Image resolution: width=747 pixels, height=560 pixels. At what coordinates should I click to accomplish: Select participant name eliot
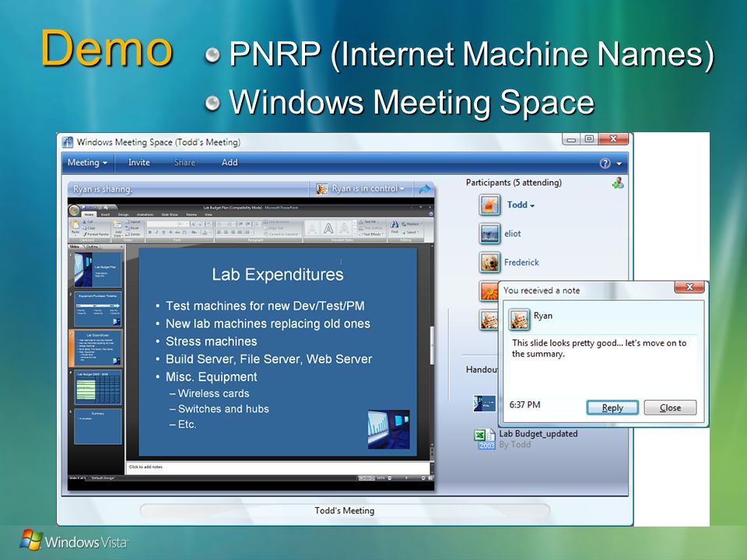pos(513,234)
